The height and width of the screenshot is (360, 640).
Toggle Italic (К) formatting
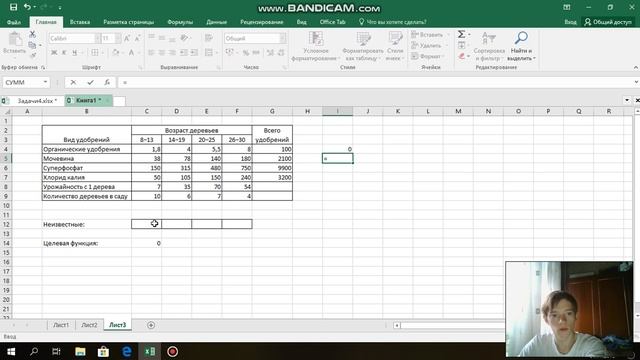click(x=64, y=52)
